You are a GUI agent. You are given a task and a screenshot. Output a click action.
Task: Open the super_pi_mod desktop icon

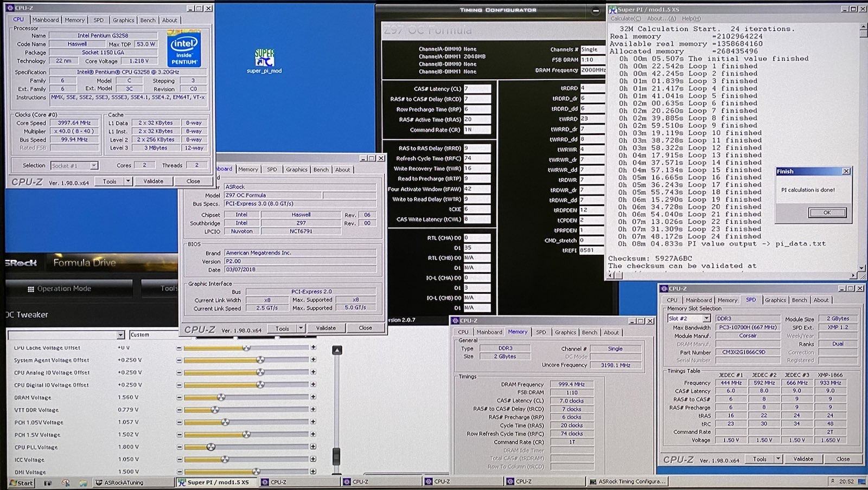pos(264,61)
